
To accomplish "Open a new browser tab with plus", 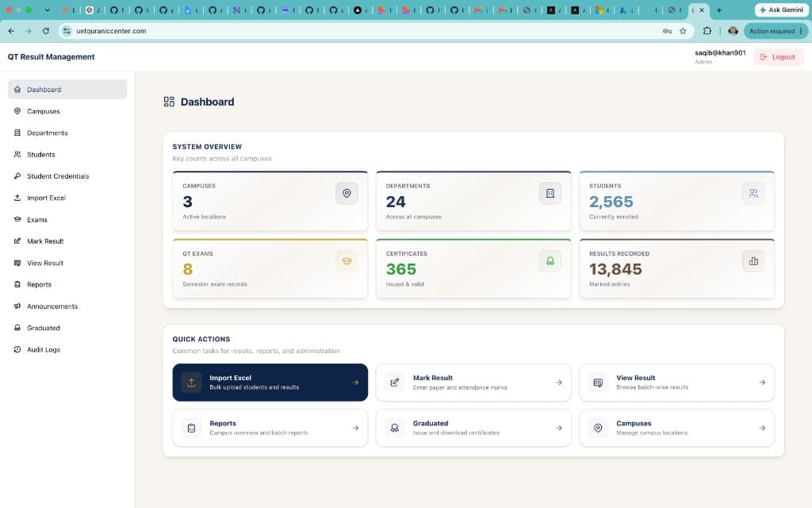I will point(718,10).
